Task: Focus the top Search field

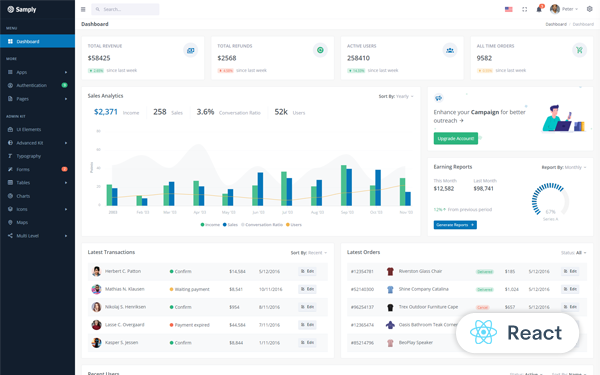Action: coord(125,9)
